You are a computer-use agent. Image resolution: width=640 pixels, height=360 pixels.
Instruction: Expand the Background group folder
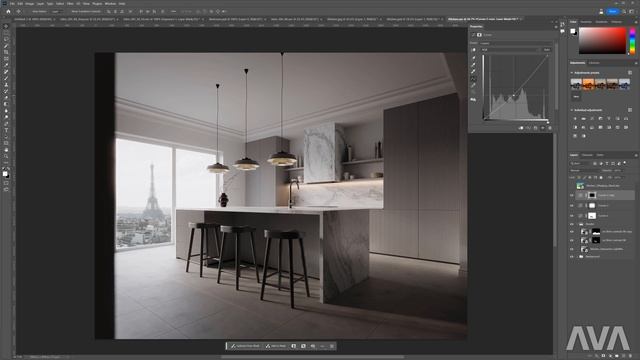tap(577, 257)
